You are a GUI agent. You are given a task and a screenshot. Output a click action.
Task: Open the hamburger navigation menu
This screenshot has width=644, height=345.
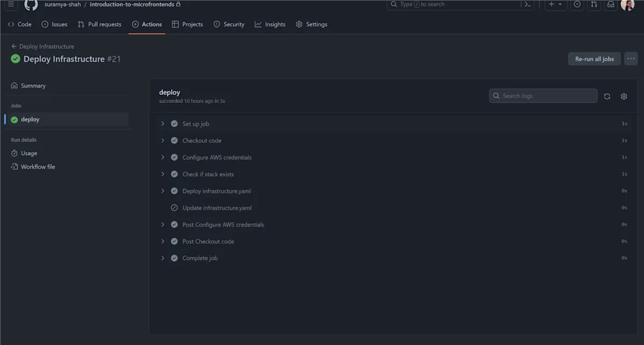[11, 4]
